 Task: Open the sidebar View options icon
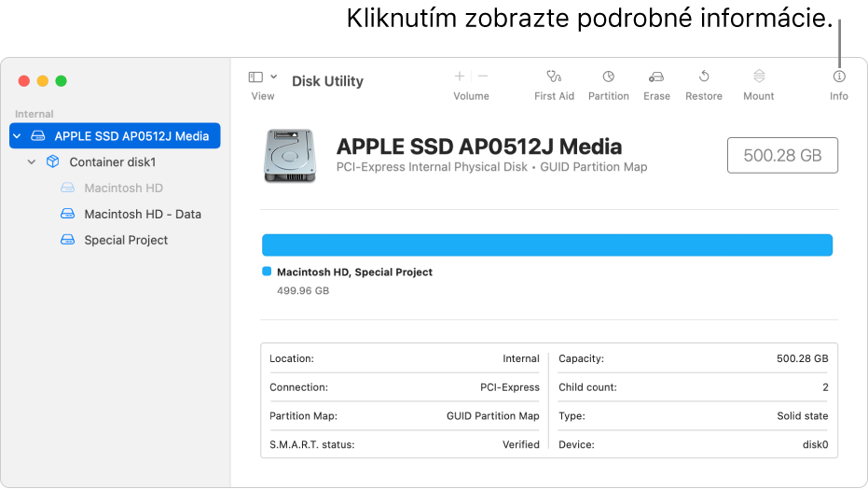click(255, 77)
